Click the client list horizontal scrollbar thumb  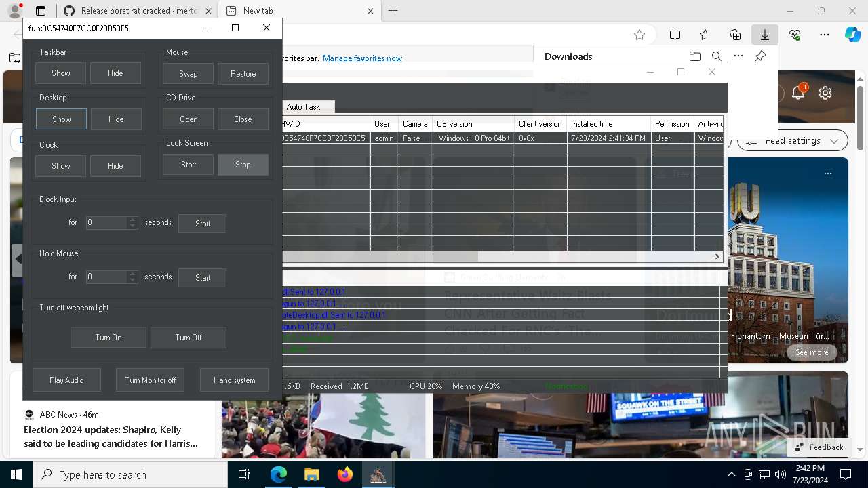tap(380, 256)
